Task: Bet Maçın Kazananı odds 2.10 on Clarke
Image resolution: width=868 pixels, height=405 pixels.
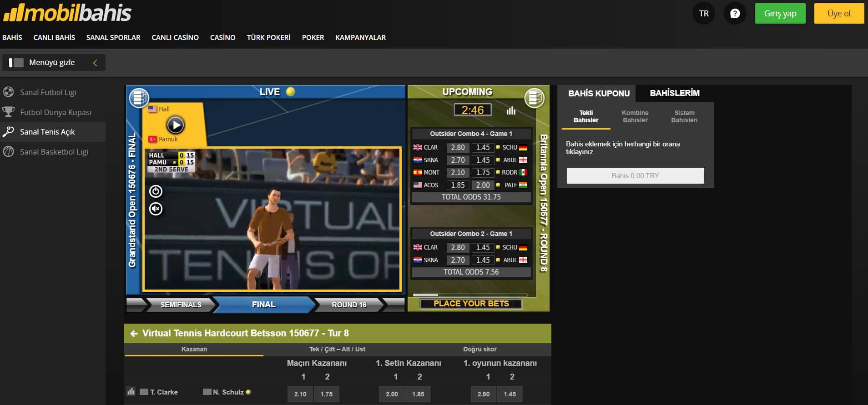Action: tap(300, 394)
